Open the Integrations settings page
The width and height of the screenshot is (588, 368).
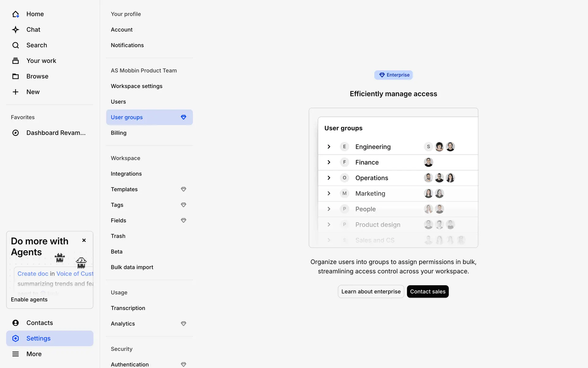coord(126,174)
